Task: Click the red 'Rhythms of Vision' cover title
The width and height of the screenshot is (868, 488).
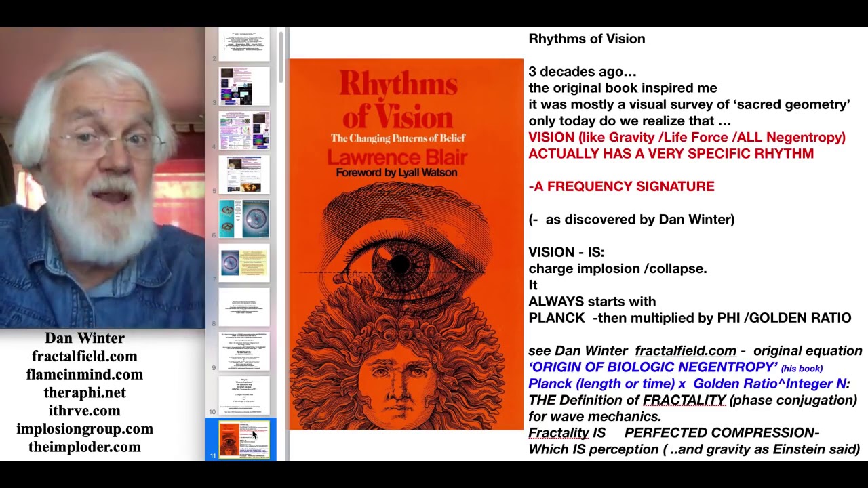Action: coord(399,100)
